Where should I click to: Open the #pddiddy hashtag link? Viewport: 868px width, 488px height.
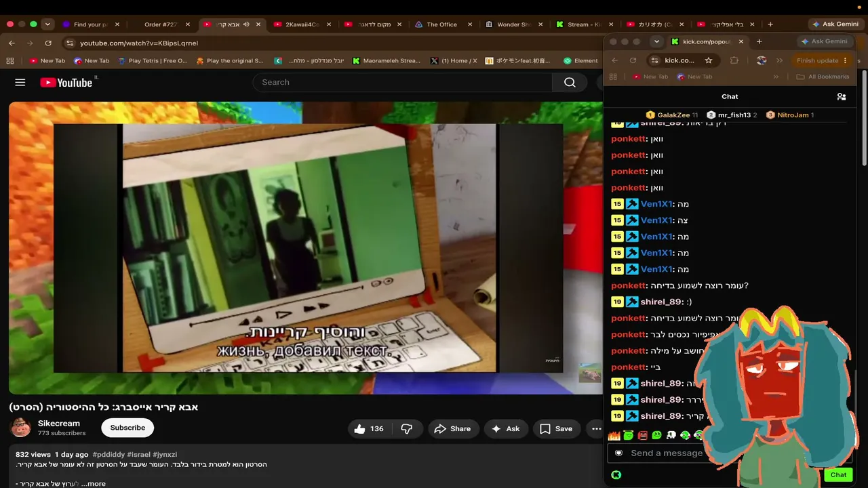[108, 454]
